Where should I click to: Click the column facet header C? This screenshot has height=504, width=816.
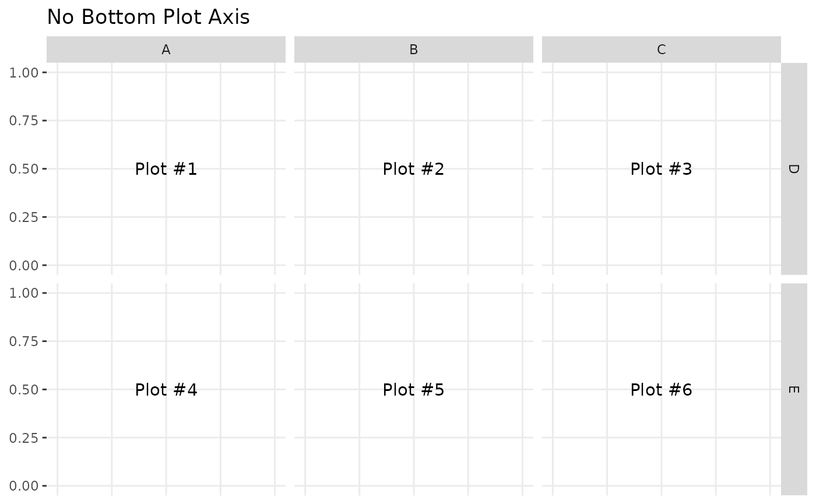pos(661,50)
